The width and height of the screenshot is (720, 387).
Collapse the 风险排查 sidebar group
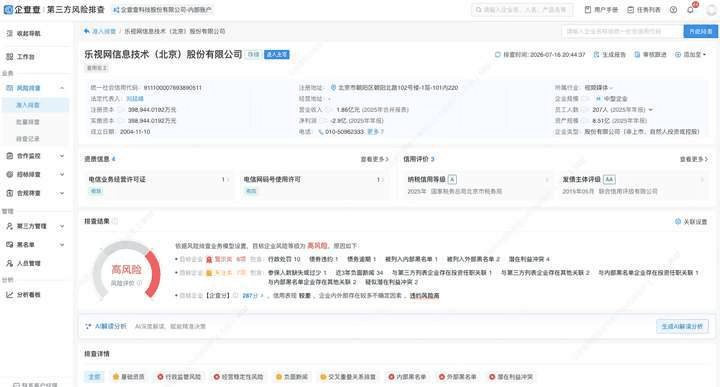[x=62, y=88]
